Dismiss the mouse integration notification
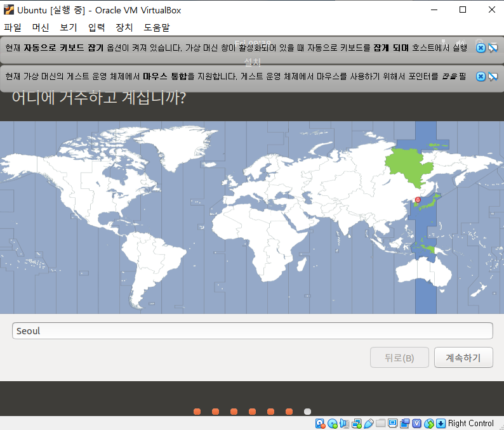The image size is (504, 430). point(481,77)
